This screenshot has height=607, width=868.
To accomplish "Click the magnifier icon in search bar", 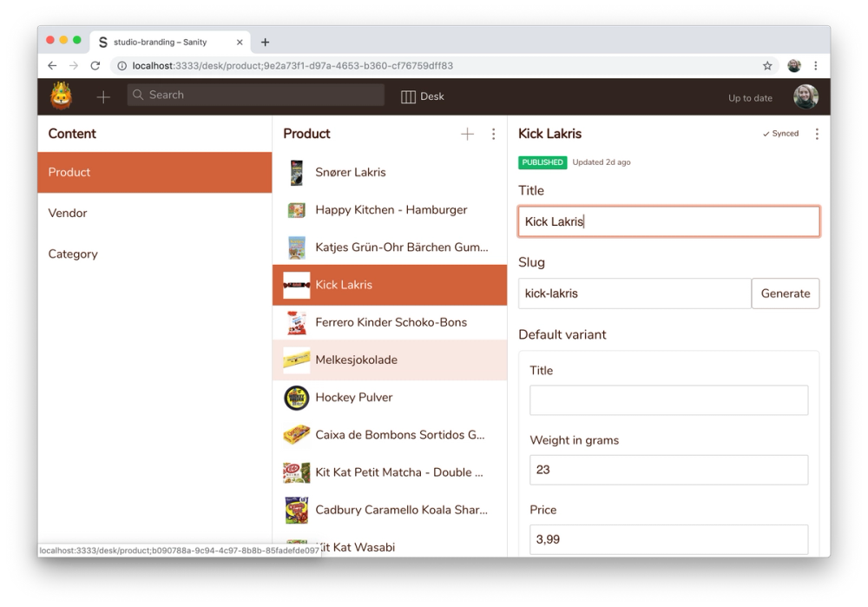I will pyautogui.click(x=138, y=95).
